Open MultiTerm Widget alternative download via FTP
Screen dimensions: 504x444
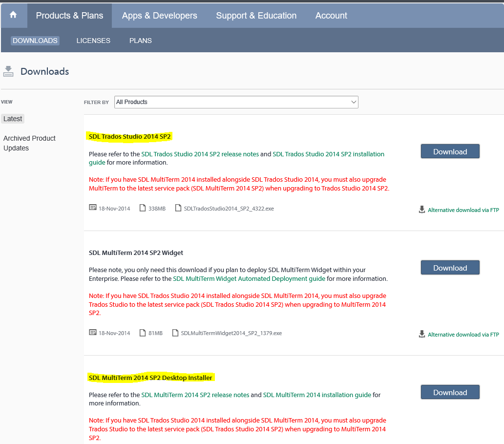(463, 335)
